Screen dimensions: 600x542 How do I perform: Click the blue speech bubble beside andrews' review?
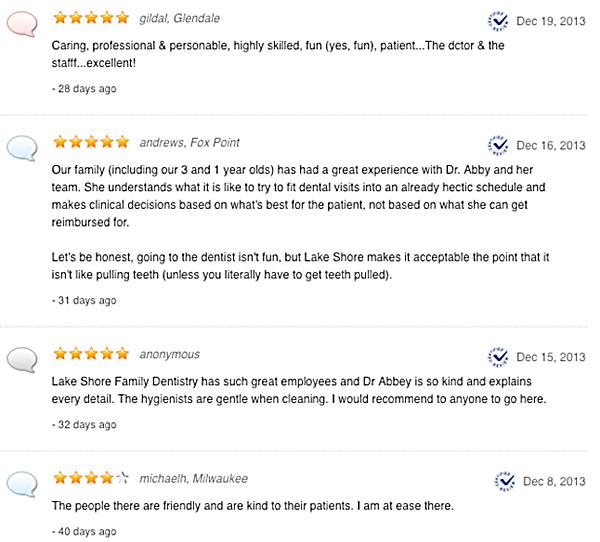22,148
